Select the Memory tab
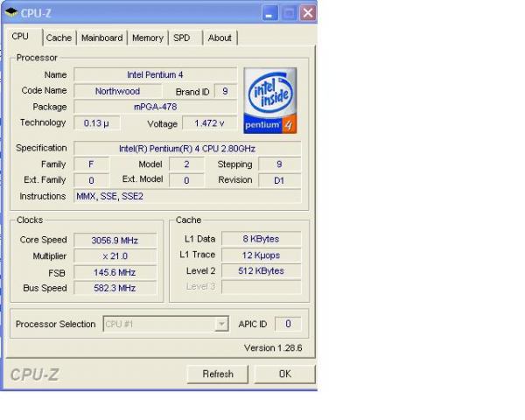Viewport: 525px width, 420px height. point(148,38)
